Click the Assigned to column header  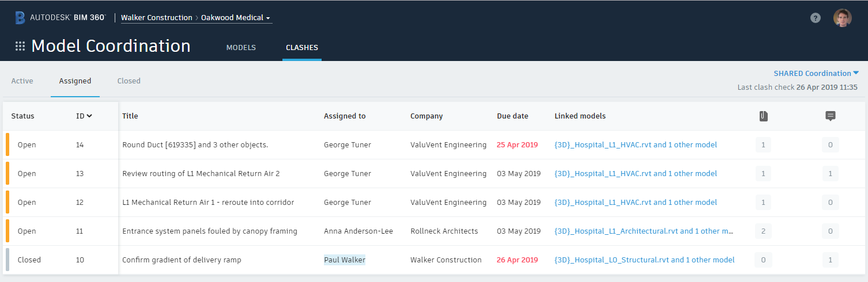[345, 116]
